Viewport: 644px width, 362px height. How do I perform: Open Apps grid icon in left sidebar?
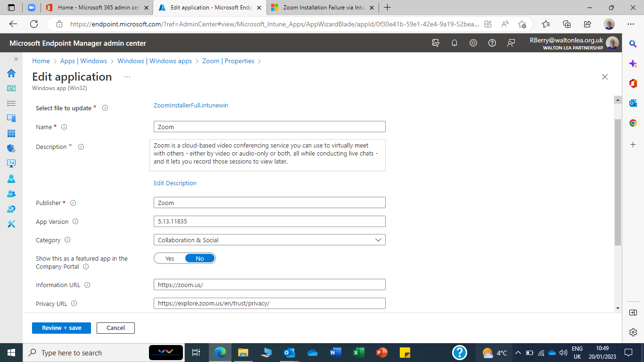coord(11,133)
